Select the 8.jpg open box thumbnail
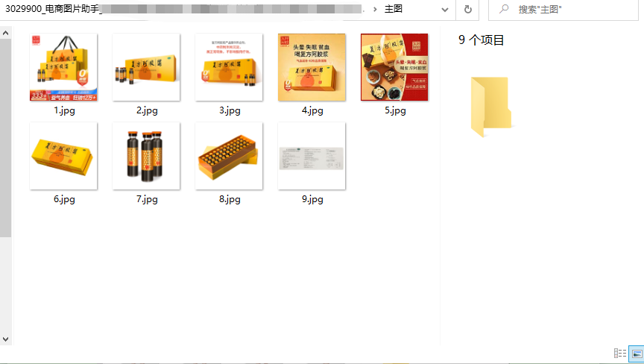 [x=229, y=156]
